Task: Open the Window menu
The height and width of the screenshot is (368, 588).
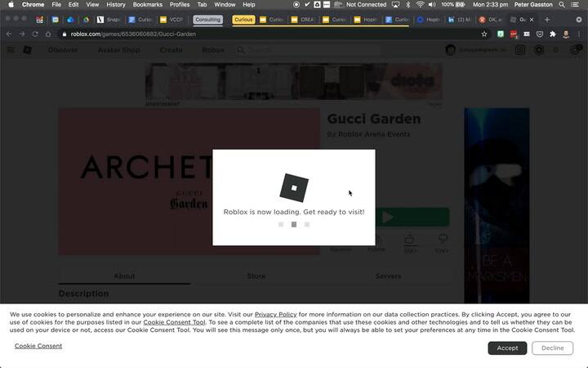Action: tap(225, 5)
